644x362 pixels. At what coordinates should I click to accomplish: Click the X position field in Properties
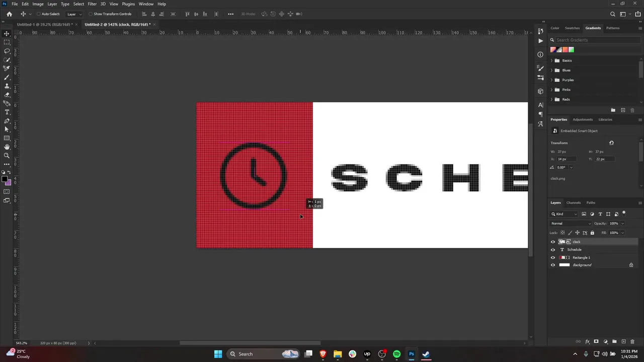click(x=566, y=159)
